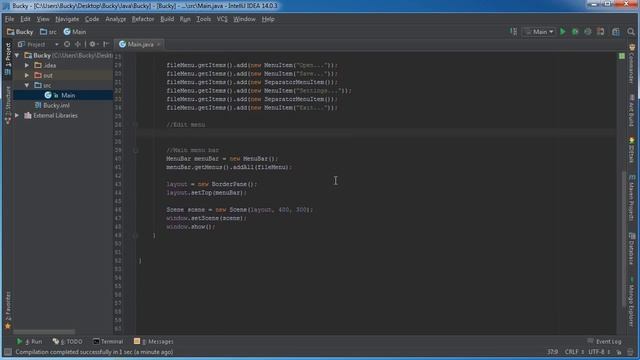Viewport: 640px width, 360px height.
Task: Open Project panel settings gear
Action: click(x=93, y=44)
